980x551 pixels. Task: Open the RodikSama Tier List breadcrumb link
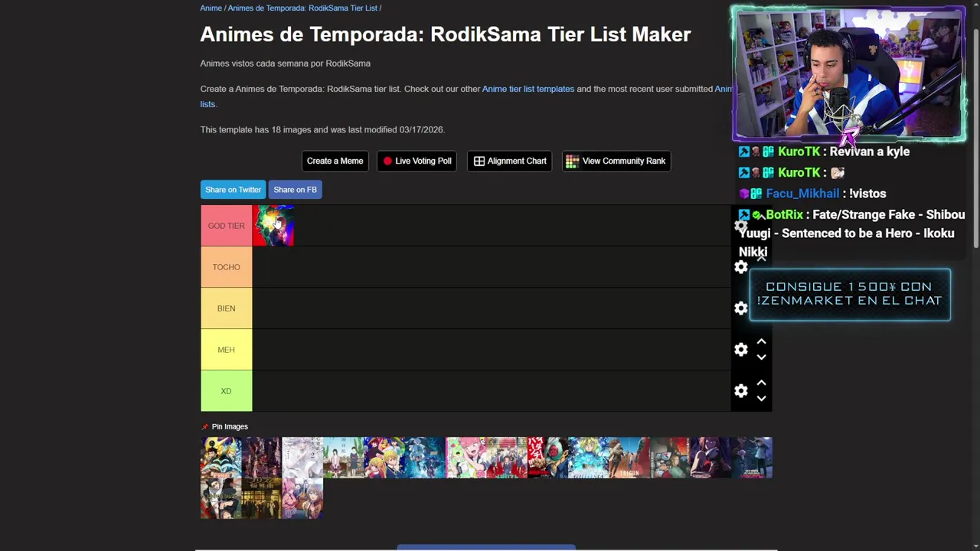tap(302, 8)
